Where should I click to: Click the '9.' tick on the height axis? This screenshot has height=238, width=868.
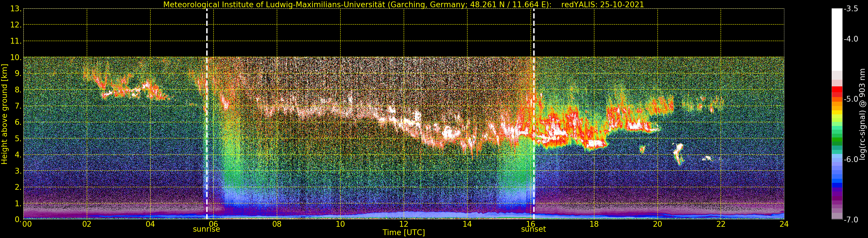(18, 74)
